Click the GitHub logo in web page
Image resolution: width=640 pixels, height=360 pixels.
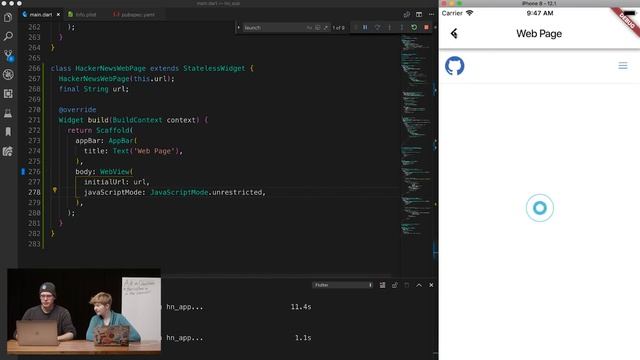(x=454, y=66)
